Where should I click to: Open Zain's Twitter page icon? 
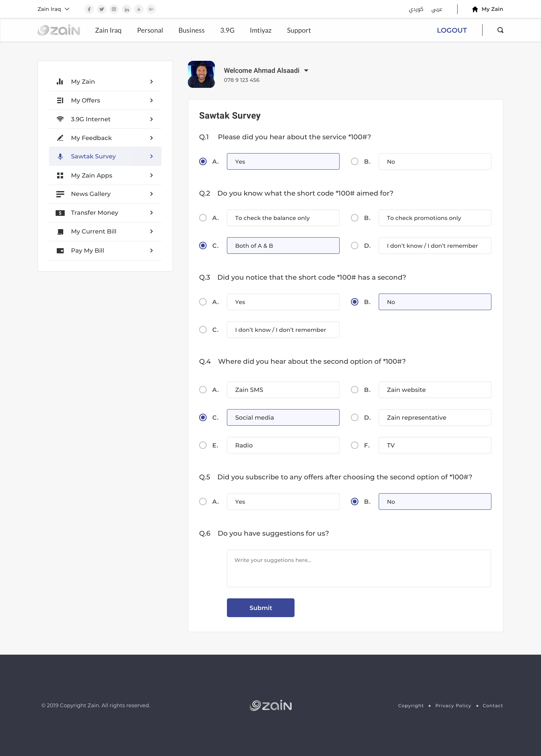(102, 9)
